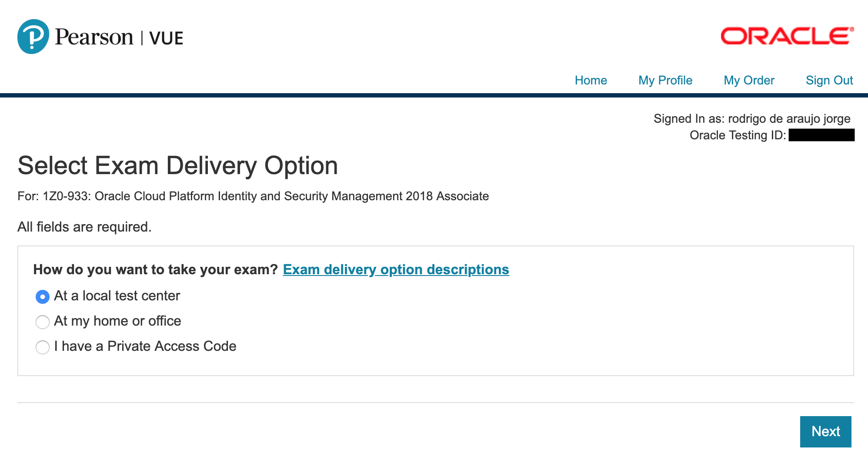Click the redacted Oracle Testing ID box
The image size is (868, 464).
point(821,135)
